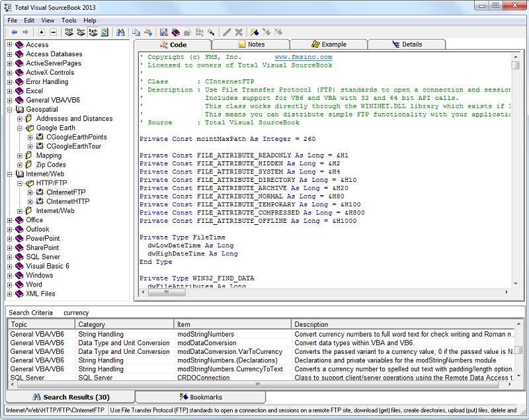Click the FMS code filter icon

coord(67,31)
